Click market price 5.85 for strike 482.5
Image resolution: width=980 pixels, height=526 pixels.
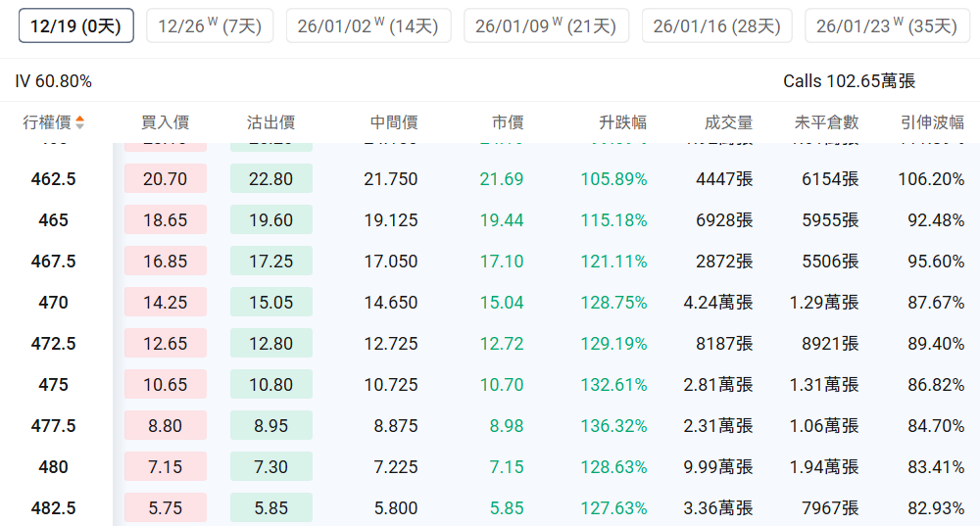point(501,508)
